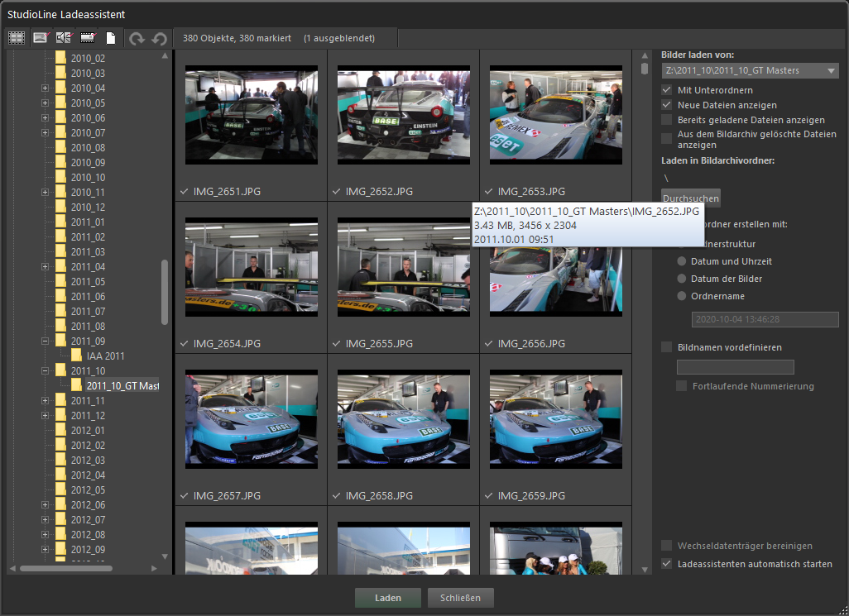Click the folder name date text field

coord(765,319)
